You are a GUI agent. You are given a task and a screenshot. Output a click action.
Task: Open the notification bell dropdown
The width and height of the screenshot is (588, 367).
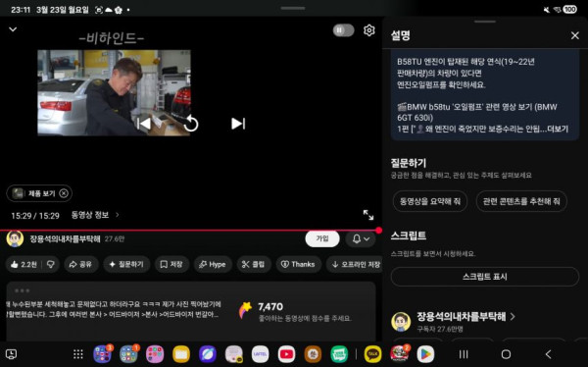point(361,238)
